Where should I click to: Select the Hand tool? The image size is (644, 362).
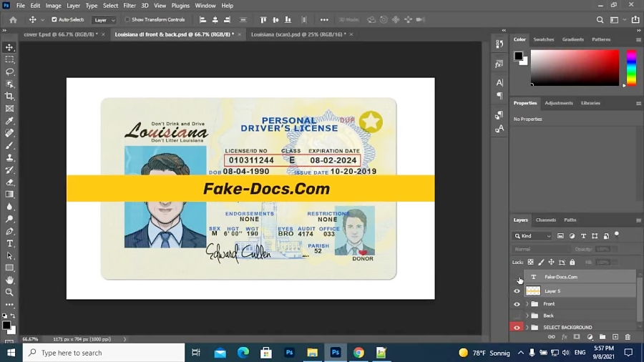click(x=9, y=280)
